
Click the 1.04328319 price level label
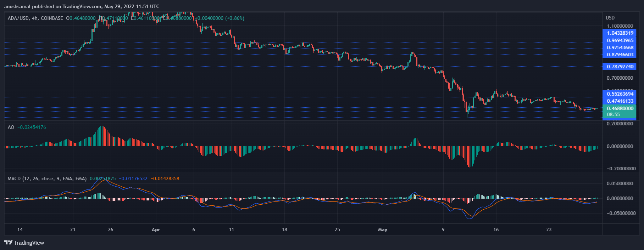[620, 33]
